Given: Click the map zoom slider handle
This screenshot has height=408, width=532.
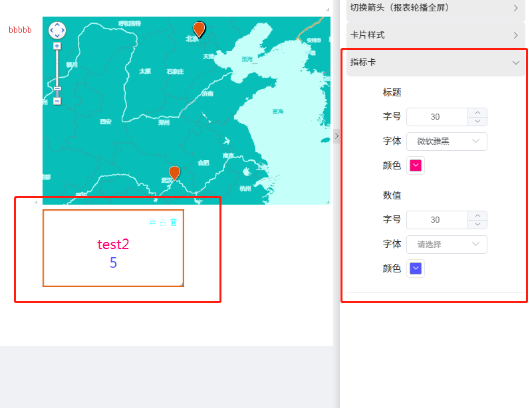Looking at the screenshot, I should point(57,89).
